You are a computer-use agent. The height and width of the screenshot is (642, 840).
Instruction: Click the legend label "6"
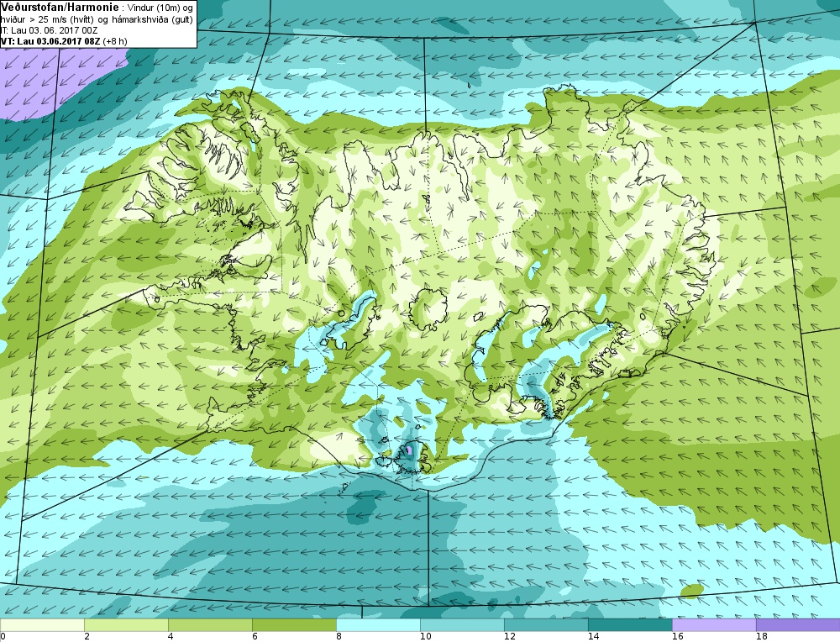click(255, 636)
